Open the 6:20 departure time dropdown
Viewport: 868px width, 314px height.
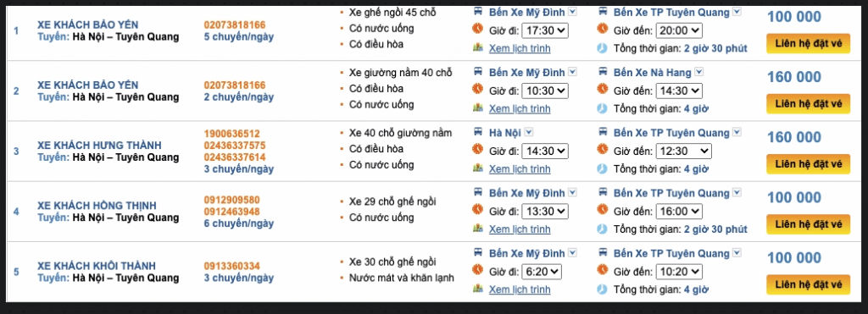(542, 272)
